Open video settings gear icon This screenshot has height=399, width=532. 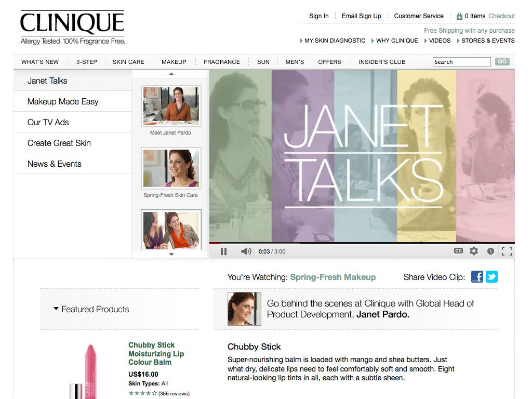pos(474,251)
